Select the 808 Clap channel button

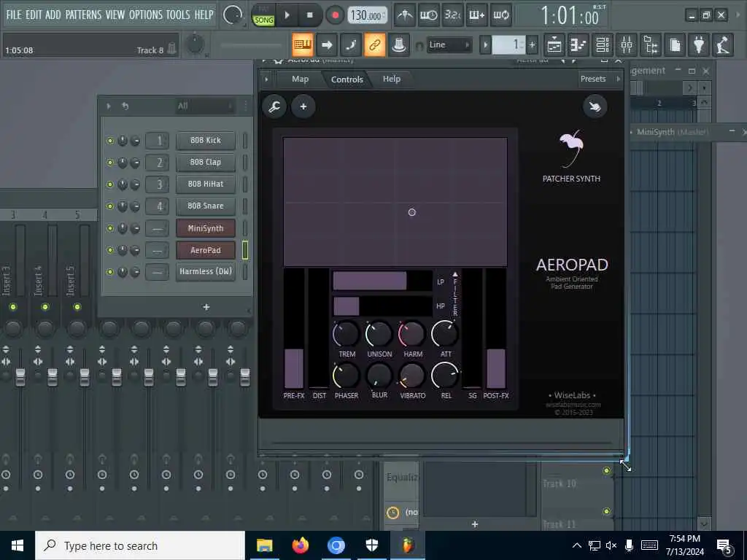(x=206, y=163)
